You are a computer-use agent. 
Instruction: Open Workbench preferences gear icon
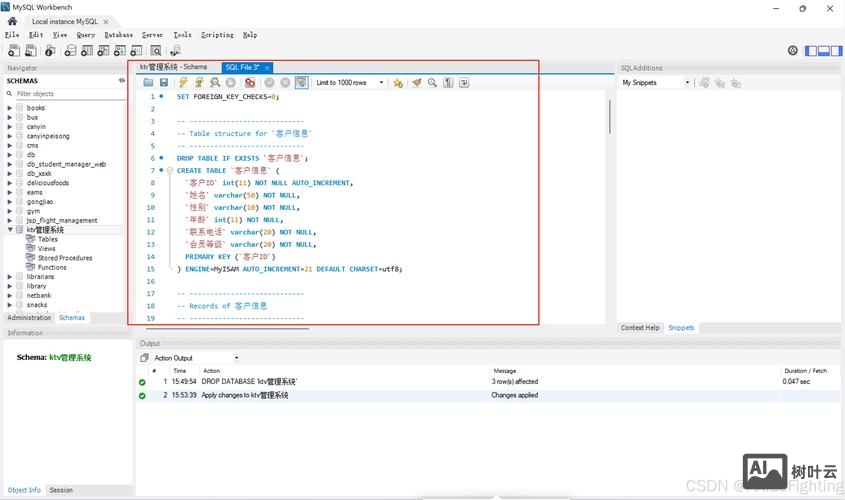click(793, 51)
